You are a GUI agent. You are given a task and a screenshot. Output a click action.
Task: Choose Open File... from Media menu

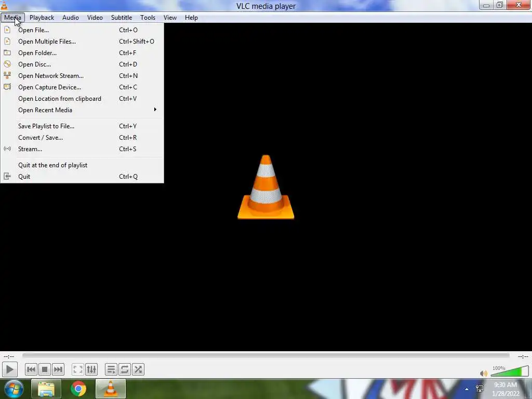(x=82, y=30)
